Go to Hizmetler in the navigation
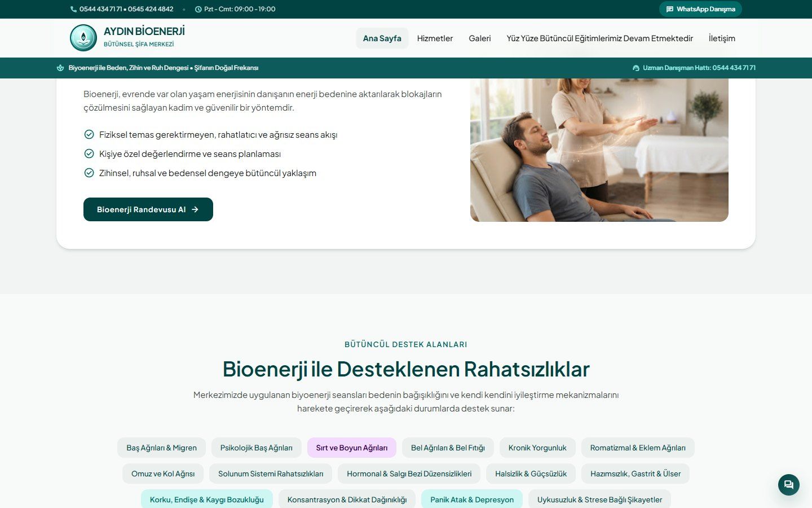 [x=435, y=38]
